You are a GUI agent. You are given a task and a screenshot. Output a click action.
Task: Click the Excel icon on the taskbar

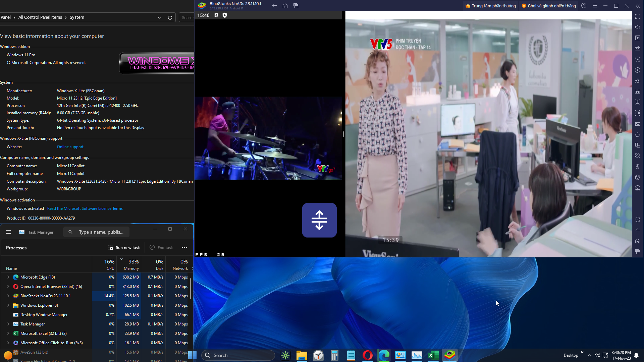coord(433,355)
